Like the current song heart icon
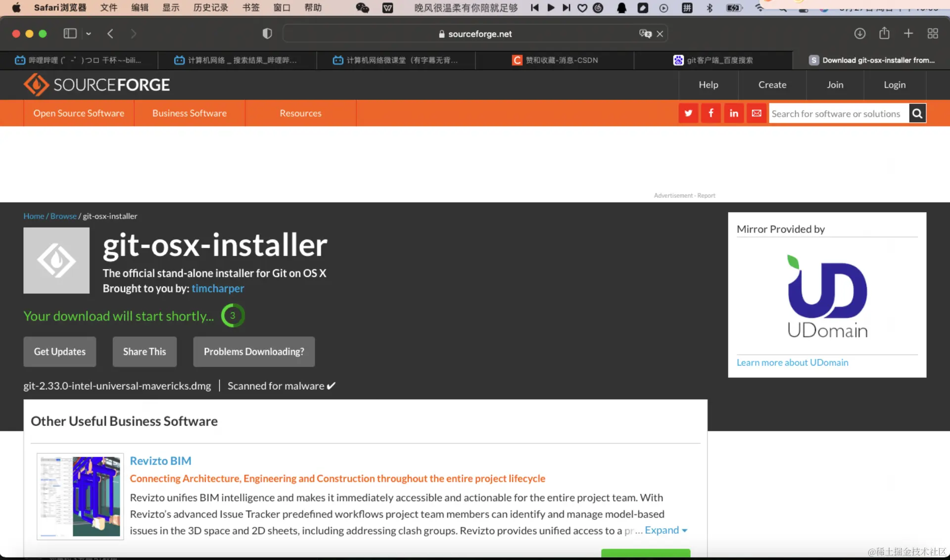Screen dimensions: 950x560 pos(582,8)
